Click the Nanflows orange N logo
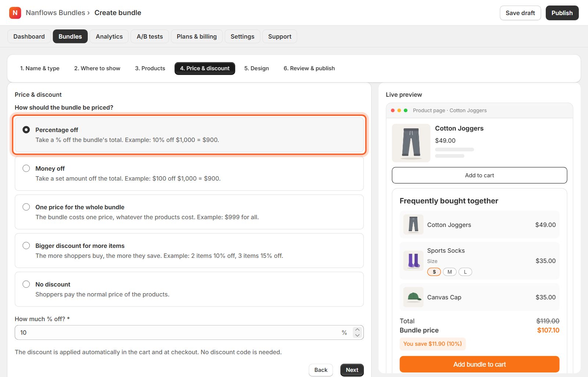The image size is (588, 377). pos(15,13)
